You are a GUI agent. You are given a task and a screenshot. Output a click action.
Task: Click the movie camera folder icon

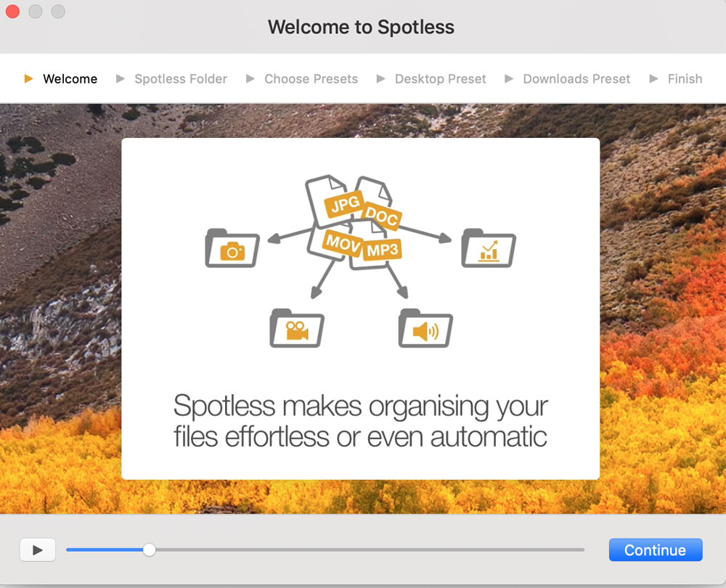(297, 328)
